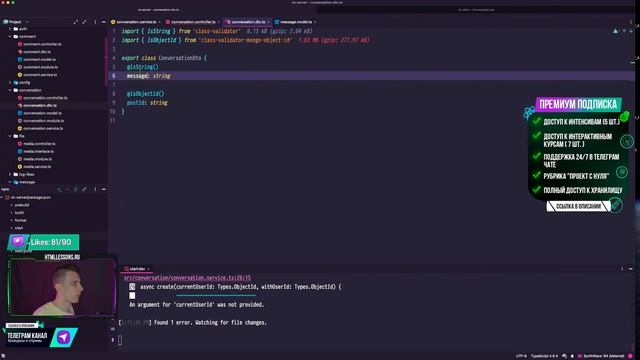The width and height of the screenshot is (640, 360).
Task: Collapse the conversation folder
Action: [10, 90]
